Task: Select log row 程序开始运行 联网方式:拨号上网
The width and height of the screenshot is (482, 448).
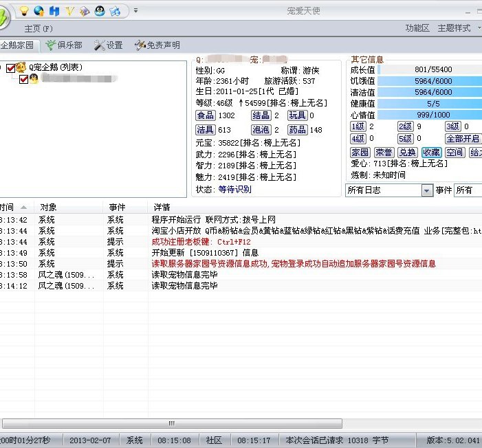Action: pos(241,220)
